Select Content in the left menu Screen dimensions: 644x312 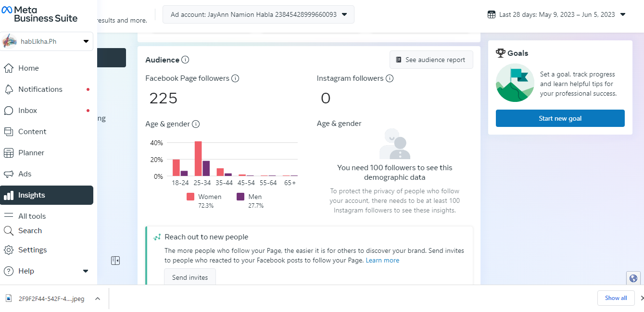pyautogui.click(x=32, y=132)
